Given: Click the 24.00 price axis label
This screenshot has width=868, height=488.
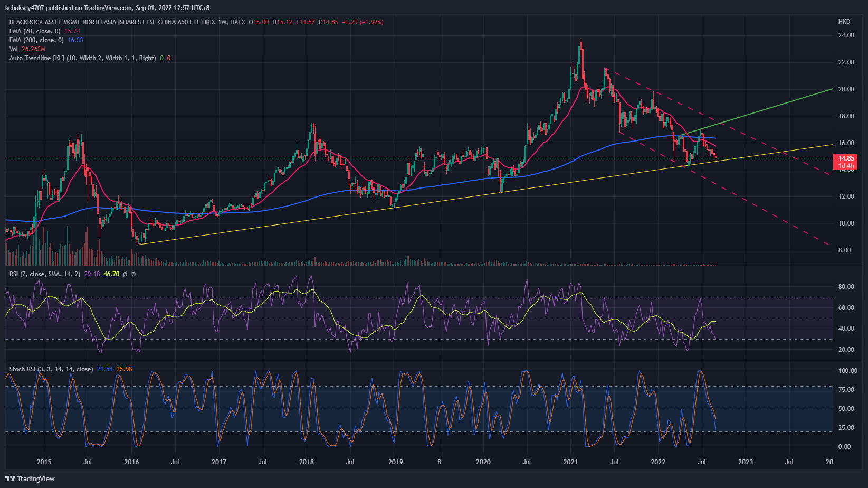Looking at the screenshot, I should click(x=846, y=35).
